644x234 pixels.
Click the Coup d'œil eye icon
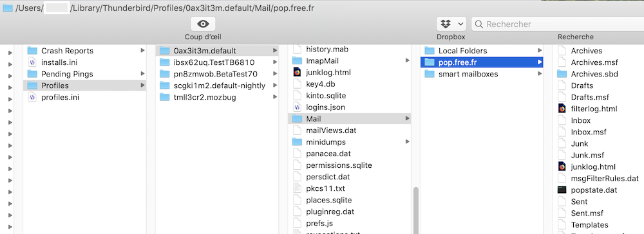tap(203, 24)
